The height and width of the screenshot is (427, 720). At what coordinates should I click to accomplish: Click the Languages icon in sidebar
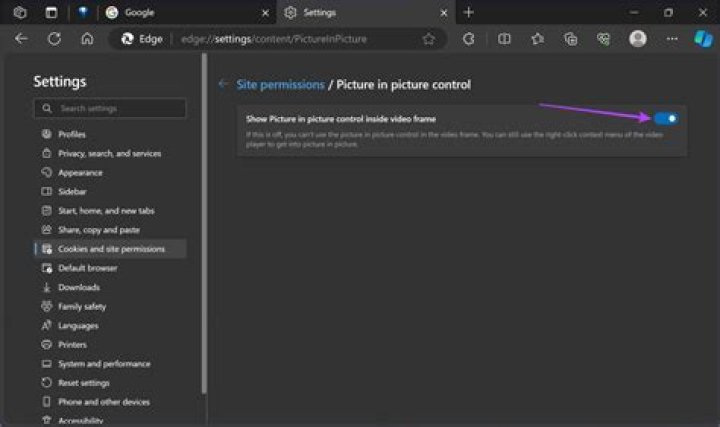coord(46,325)
